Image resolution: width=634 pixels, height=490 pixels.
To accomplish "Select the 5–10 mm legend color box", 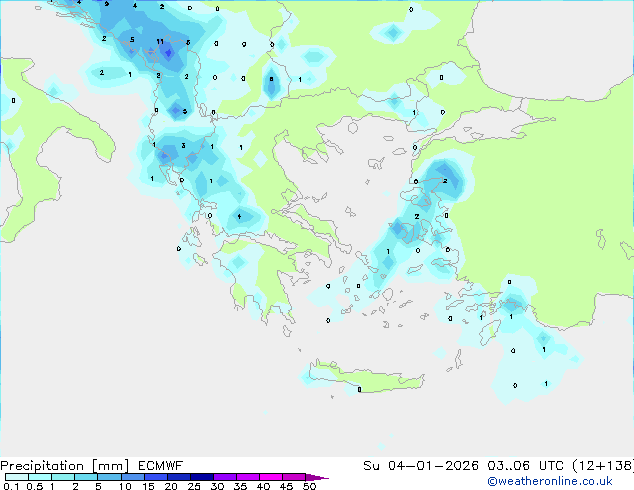I will pyautogui.click(x=109, y=477).
